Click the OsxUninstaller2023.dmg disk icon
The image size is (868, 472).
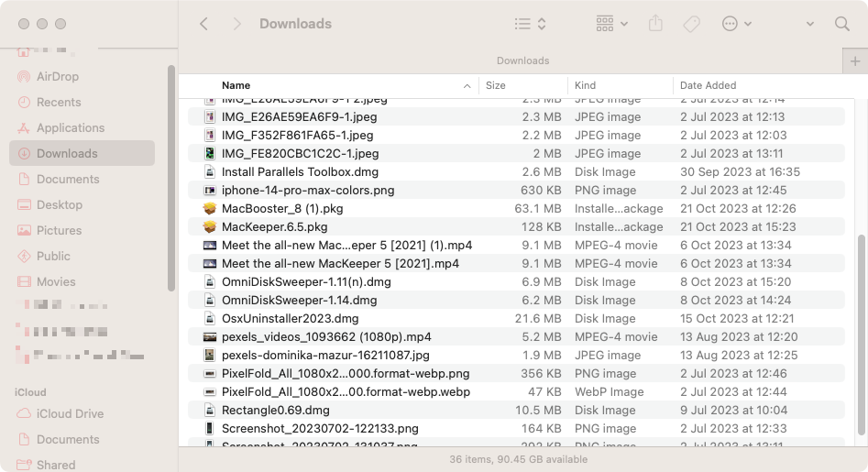point(209,318)
